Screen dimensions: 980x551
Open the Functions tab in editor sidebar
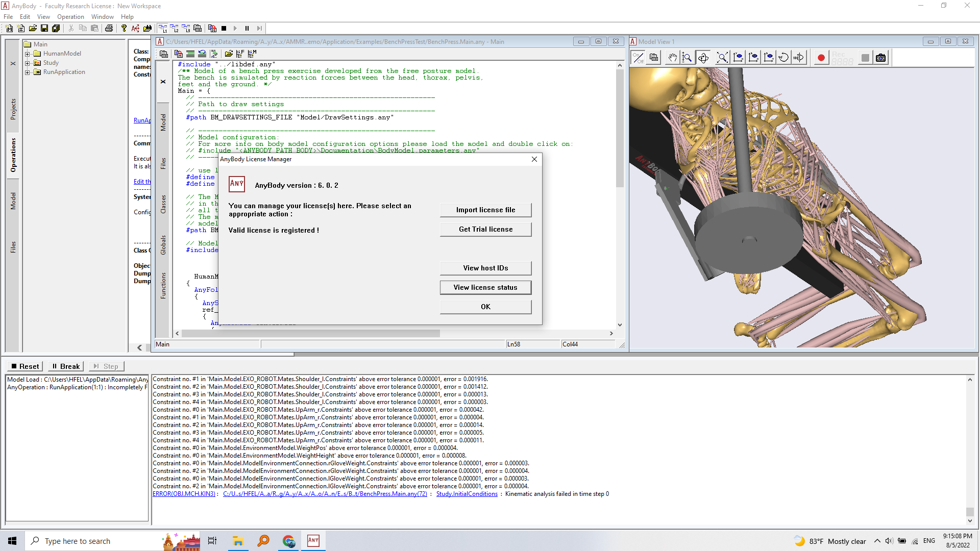(163, 286)
